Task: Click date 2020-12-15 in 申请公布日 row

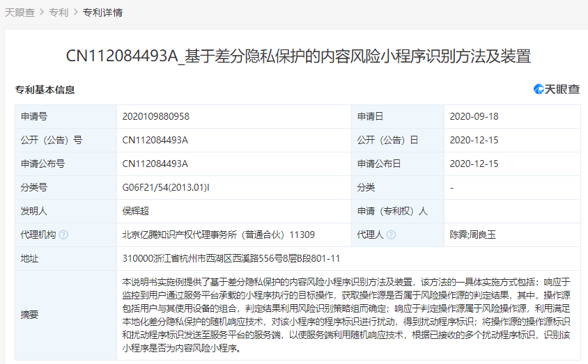Action: [474, 164]
